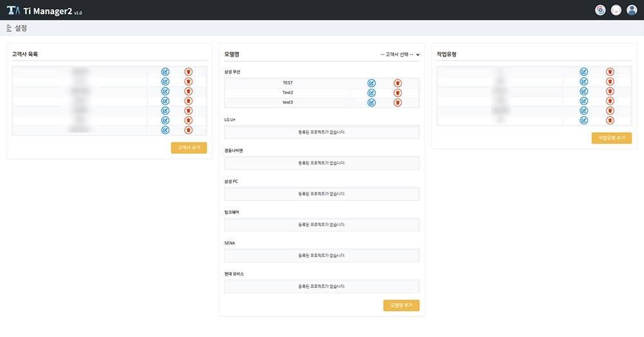Delete the test3 model entry

pos(397,102)
